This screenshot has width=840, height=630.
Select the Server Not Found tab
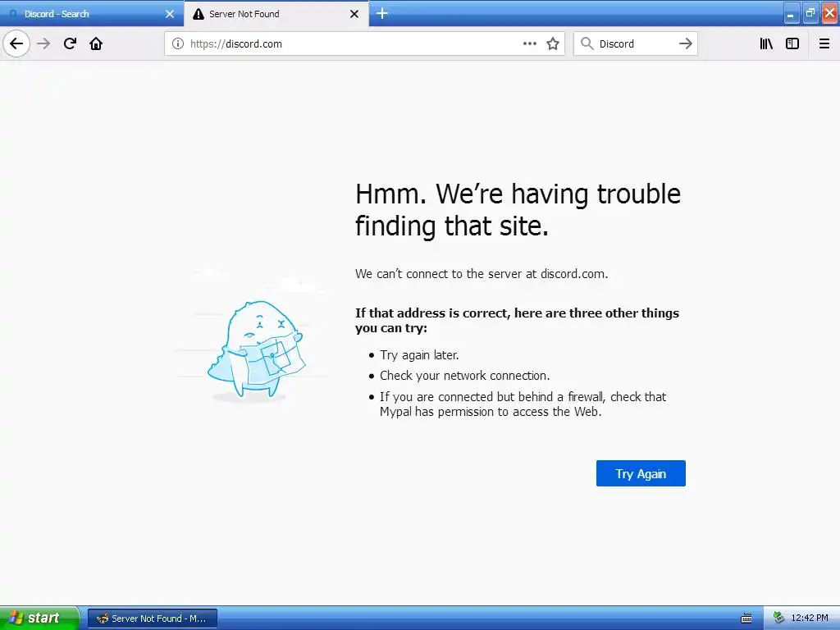[276, 13]
